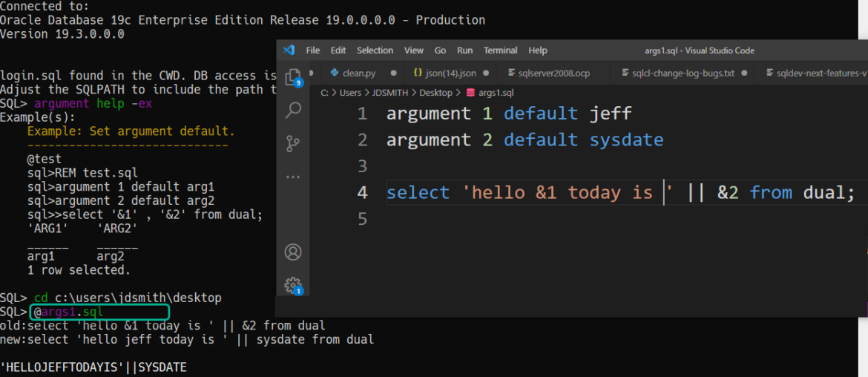Screen dimensions: 868x377
Task: Click the word 'jeff' on editor line 1
Action: pos(611,114)
